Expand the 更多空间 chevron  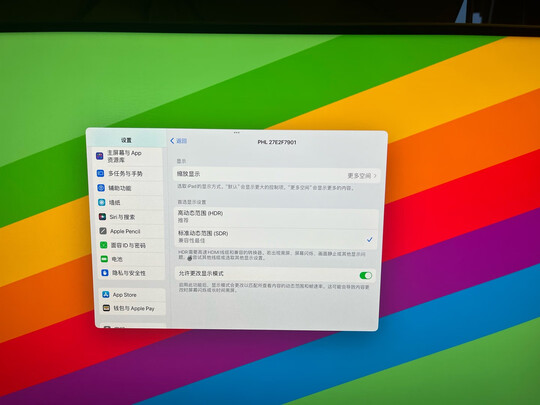pos(375,176)
